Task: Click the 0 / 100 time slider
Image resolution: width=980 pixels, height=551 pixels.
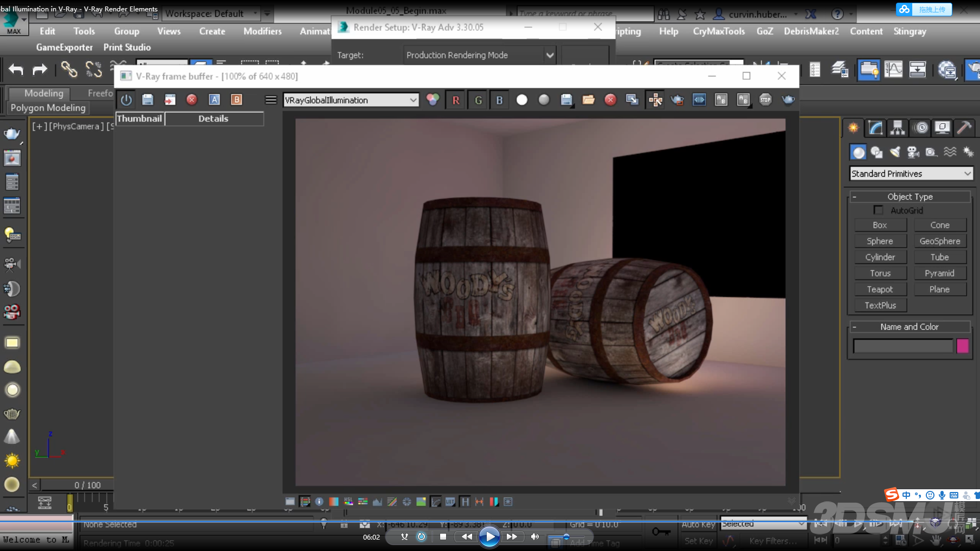Action: [x=88, y=485]
